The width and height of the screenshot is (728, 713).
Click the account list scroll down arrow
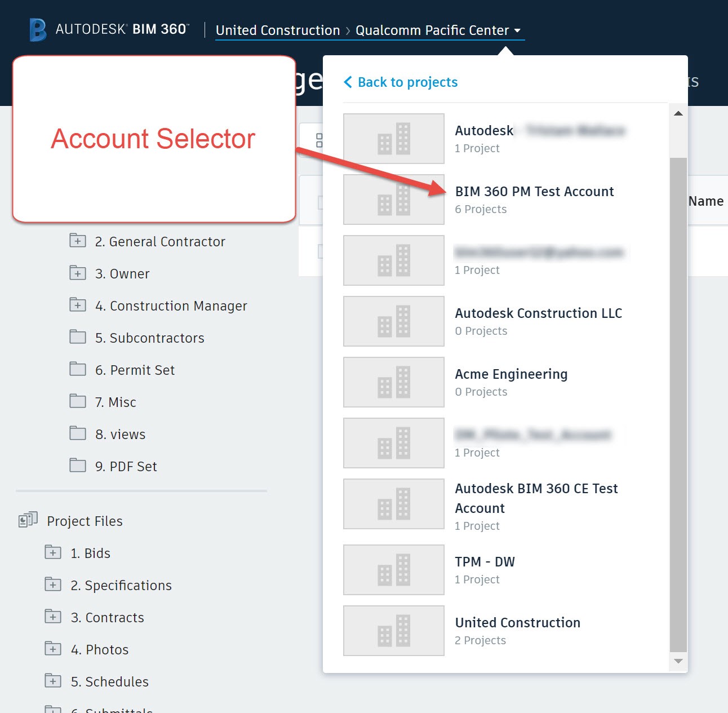pyautogui.click(x=678, y=661)
